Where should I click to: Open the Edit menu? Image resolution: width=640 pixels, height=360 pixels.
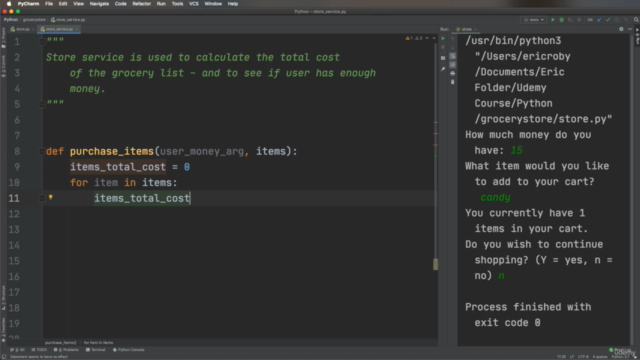[x=63, y=4]
